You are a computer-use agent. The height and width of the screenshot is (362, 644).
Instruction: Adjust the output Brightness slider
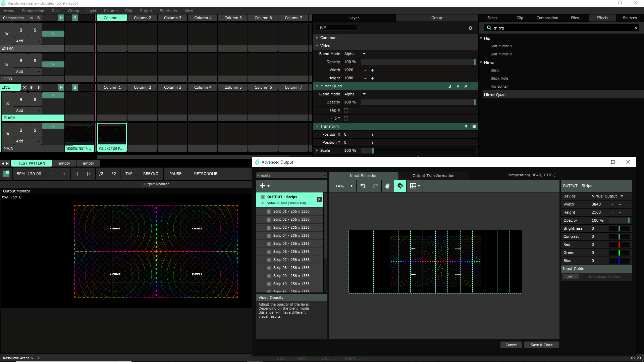[619, 229]
